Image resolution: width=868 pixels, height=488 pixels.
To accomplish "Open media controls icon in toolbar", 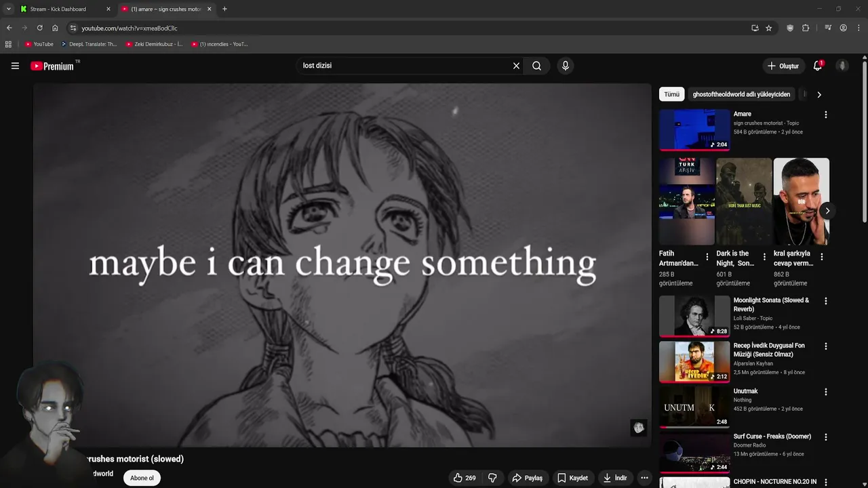I will (828, 28).
